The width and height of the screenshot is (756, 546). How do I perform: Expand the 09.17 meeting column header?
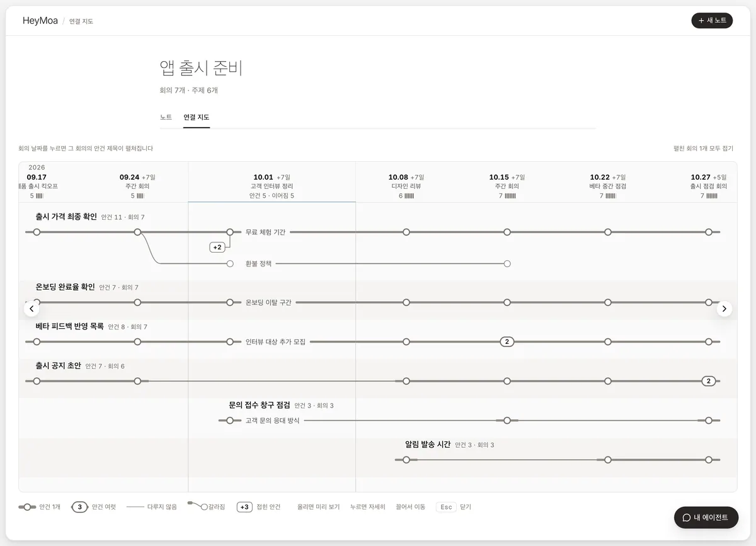pyautogui.click(x=37, y=186)
